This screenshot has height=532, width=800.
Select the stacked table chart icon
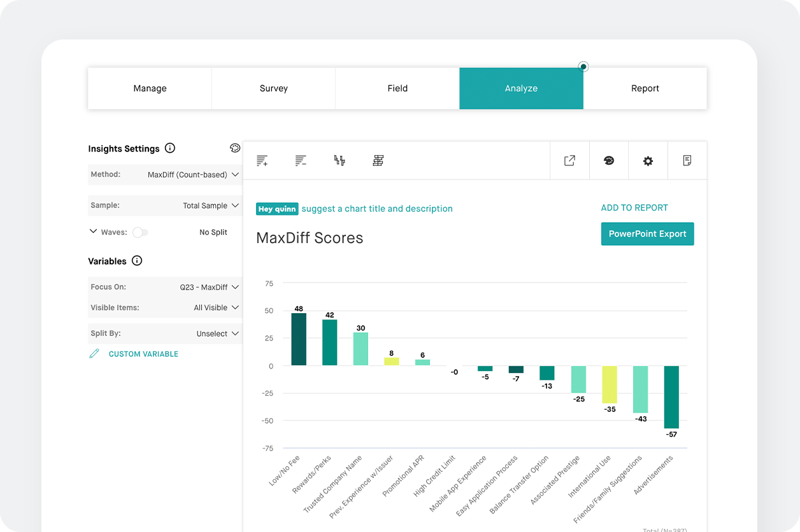(x=378, y=160)
